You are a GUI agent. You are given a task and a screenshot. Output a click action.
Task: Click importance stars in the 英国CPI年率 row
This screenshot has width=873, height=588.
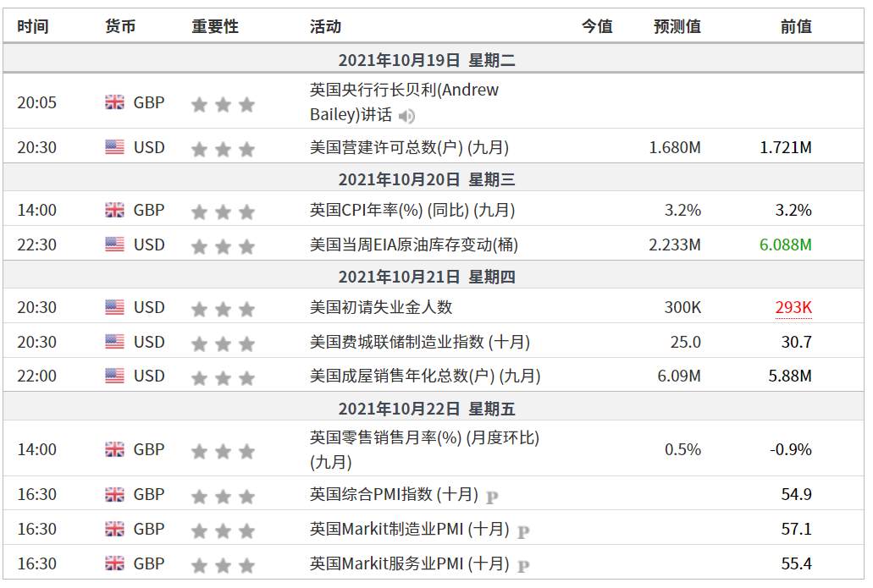click(223, 212)
